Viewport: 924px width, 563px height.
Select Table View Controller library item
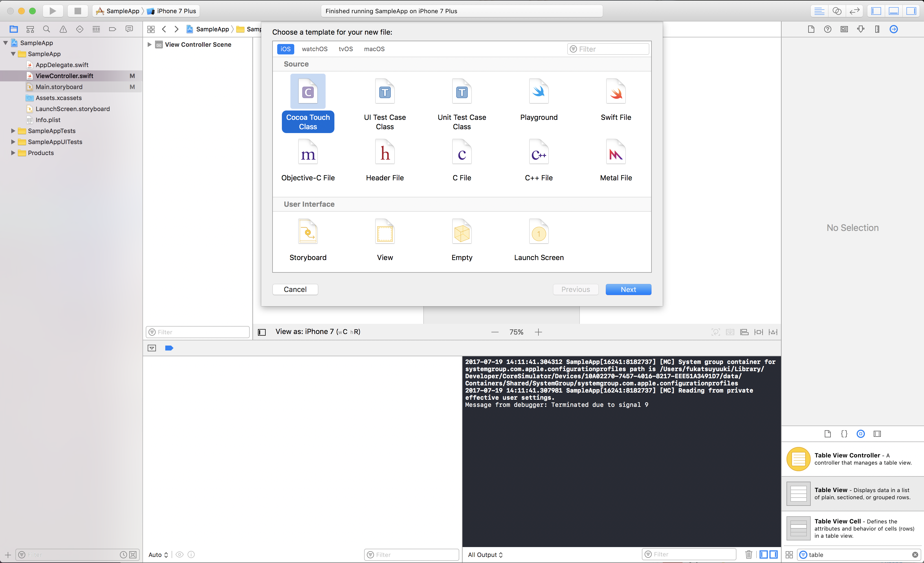point(853,459)
